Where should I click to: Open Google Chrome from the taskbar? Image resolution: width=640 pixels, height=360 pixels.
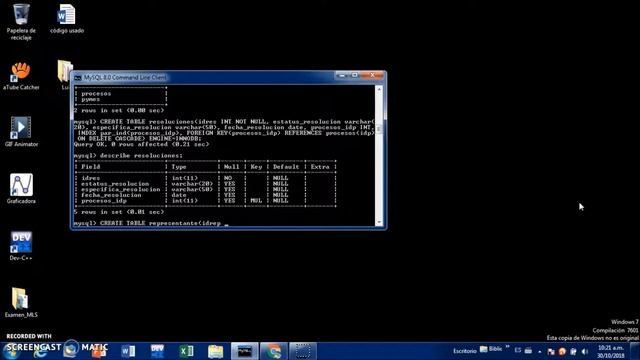click(273, 351)
